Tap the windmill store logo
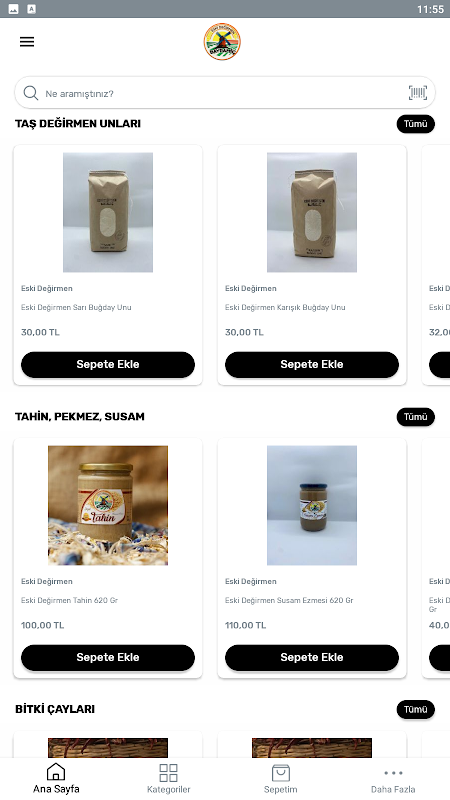Screen dimensions: 450x800 pyautogui.click(x=222, y=42)
